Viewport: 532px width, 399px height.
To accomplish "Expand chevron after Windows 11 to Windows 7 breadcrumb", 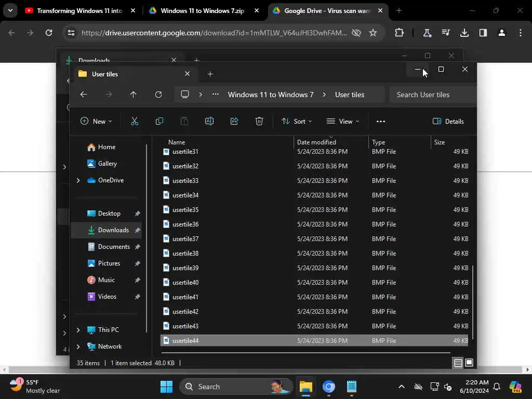I will coord(324,95).
